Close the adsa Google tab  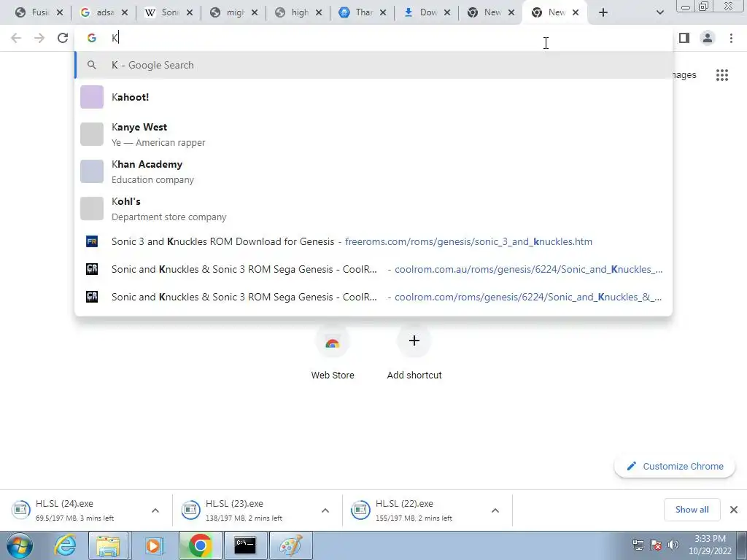124,12
